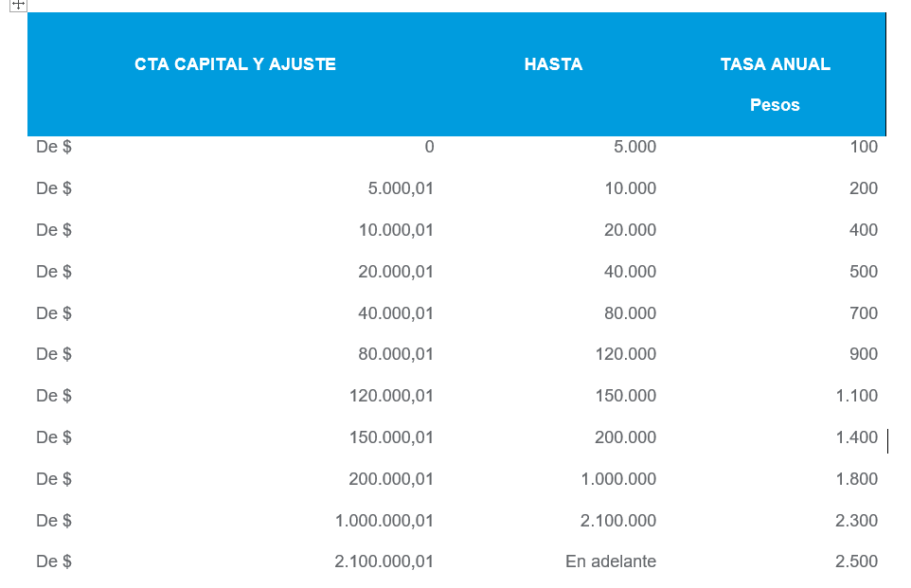
Task: Select the CTA CAPITAL Y AJUSTE header cell
Action: [x=235, y=64]
